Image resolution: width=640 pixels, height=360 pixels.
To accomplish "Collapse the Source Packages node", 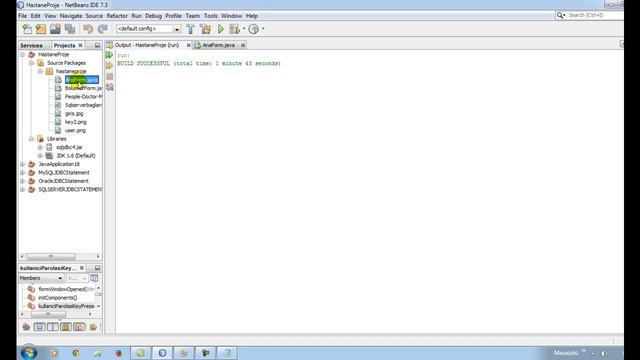I will (x=31, y=63).
